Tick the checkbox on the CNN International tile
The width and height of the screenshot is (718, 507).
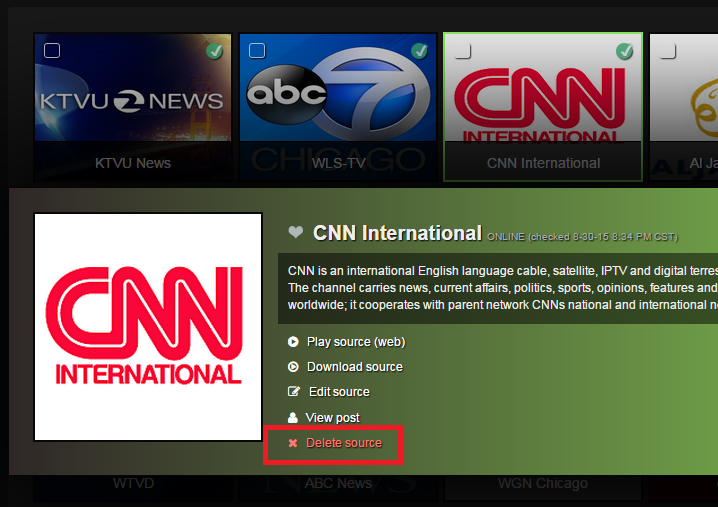click(462, 50)
